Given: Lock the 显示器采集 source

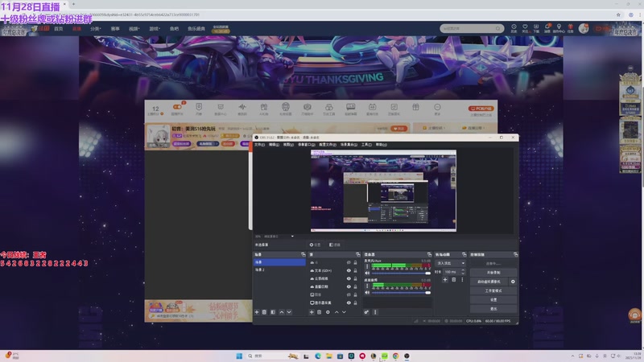Looking at the screenshot, I should coord(356,303).
